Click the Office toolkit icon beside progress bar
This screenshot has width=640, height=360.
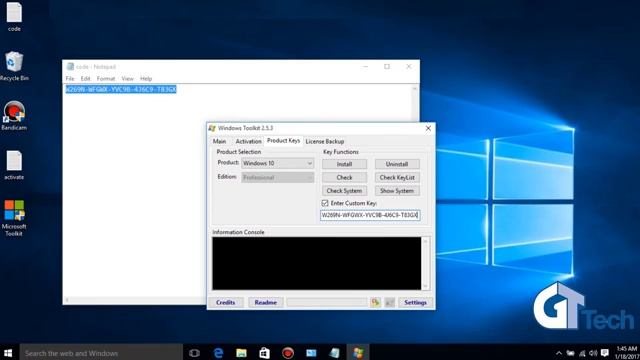coord(376,302)
